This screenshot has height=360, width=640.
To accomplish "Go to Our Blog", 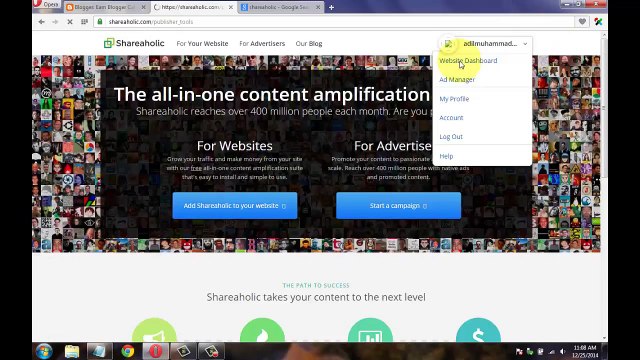I will tap(309, 43).
